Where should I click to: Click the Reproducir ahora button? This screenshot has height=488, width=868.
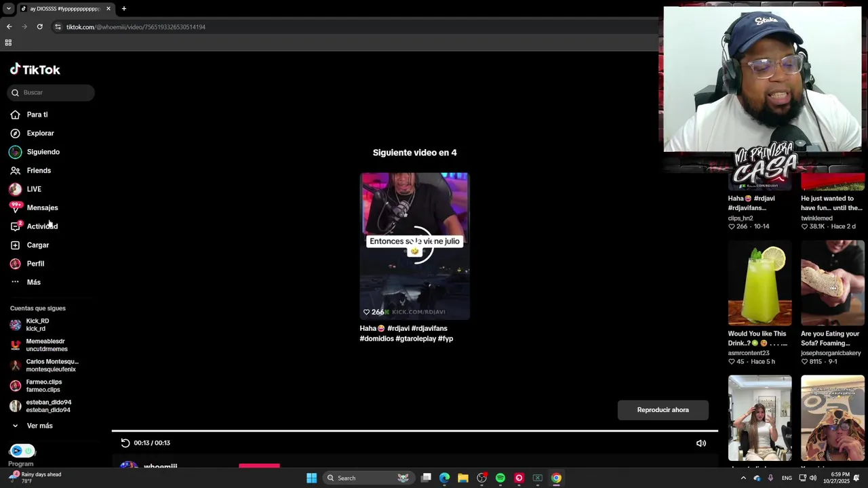(663, 410)
